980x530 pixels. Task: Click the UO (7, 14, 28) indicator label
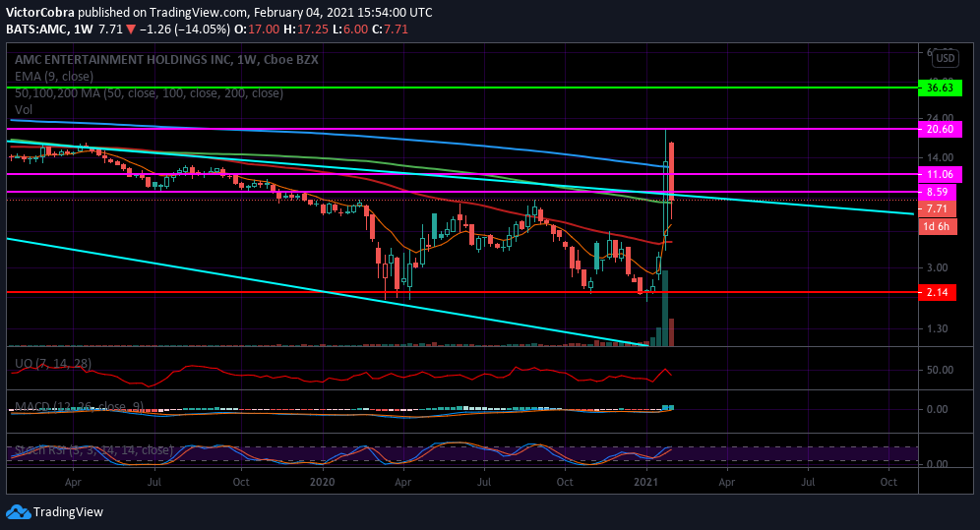tap(53, 363)
